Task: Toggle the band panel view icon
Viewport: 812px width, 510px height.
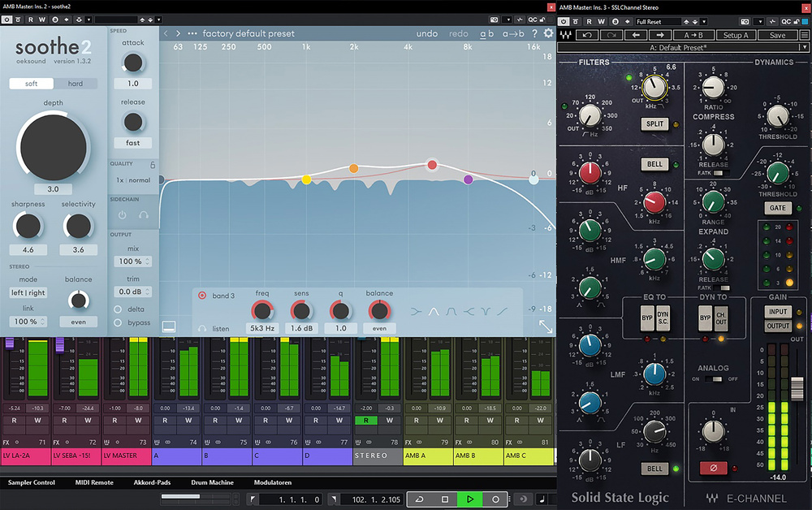Action: pos(169,326)
